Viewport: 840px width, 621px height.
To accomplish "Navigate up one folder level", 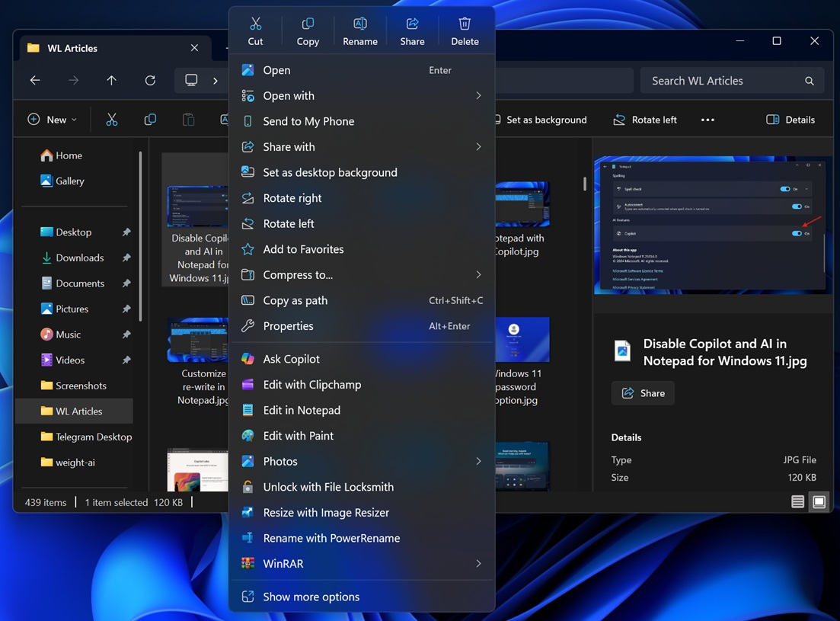I will tap(111, 80).
